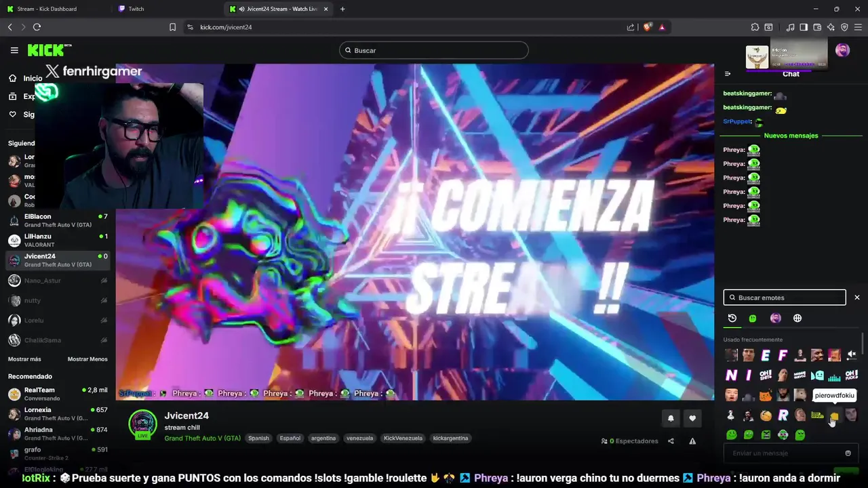
Task: Open Ahriadna recommended channel
Action: (x=58, y=433)
